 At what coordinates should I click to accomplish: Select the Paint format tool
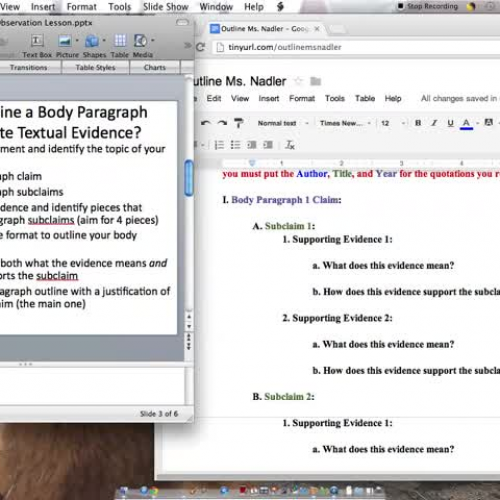238,123
